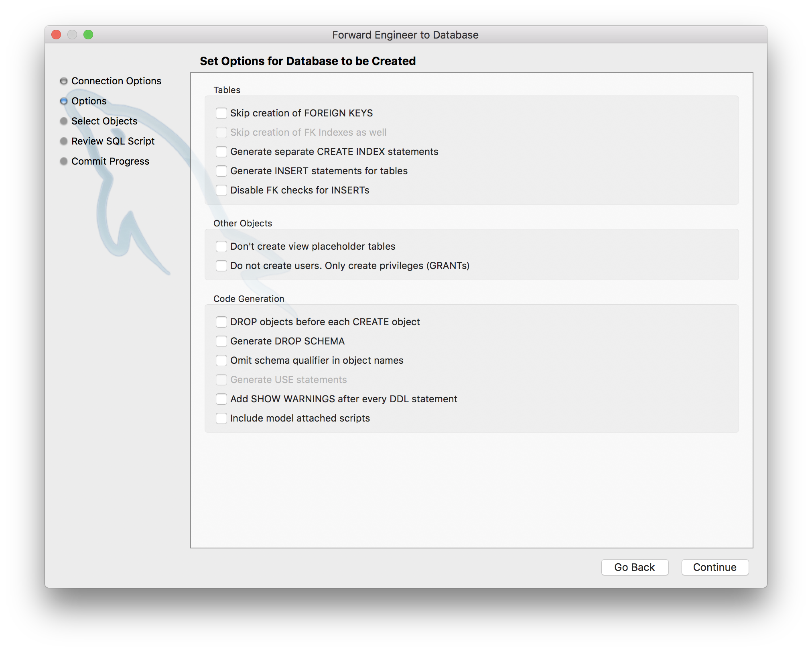Screen dimensions: 812x652
Task: Click the Review SQL Script step icon
Action: pyautogui.click(x=64, y=141)
